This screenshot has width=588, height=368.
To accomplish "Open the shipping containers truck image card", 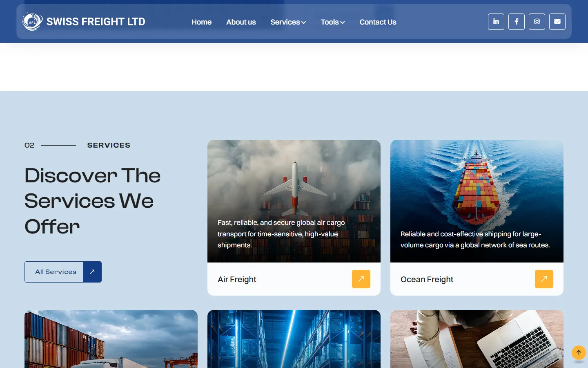I will pos(111,339).
